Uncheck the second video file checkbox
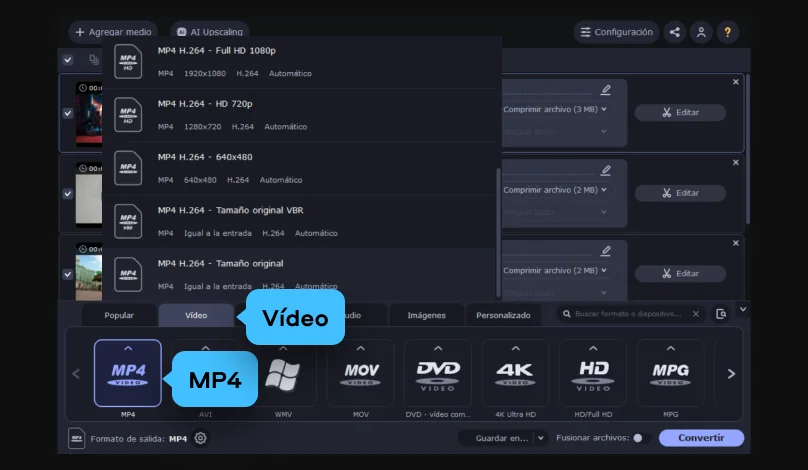This screenshot has height=470, width=808. [x=68, y=194]
